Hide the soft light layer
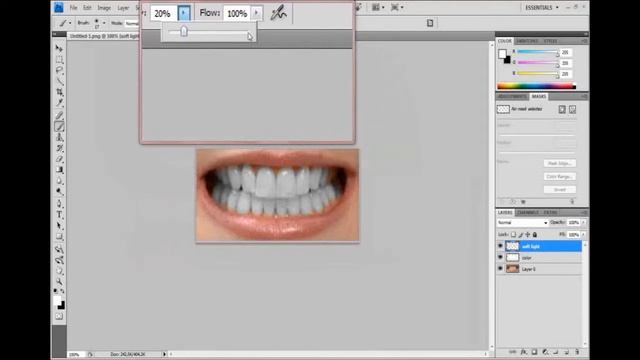The image size is (640, 360). [x=500, y=246]
